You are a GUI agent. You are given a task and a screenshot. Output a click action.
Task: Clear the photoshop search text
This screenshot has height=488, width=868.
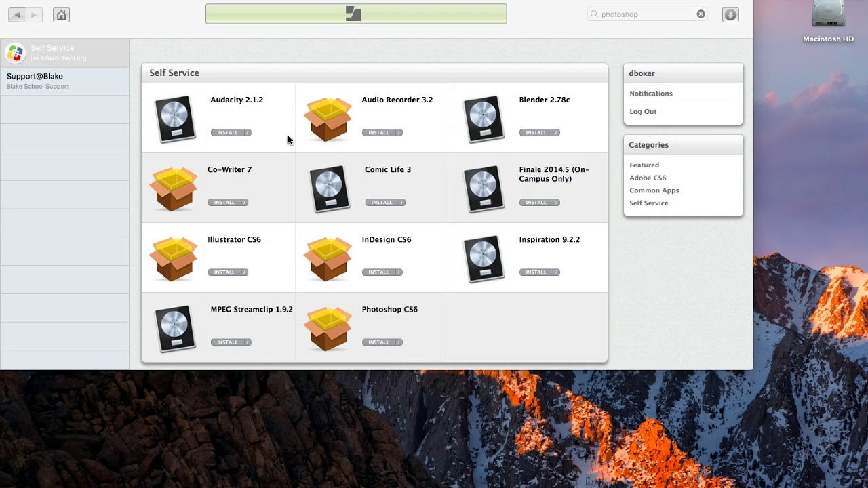tap(701, 14)
